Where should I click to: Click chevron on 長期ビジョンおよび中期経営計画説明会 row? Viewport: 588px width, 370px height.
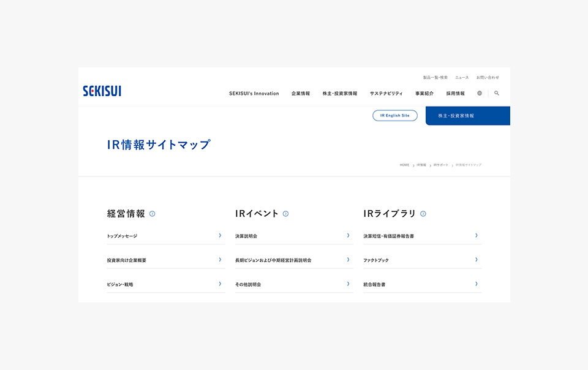[349, 259]
